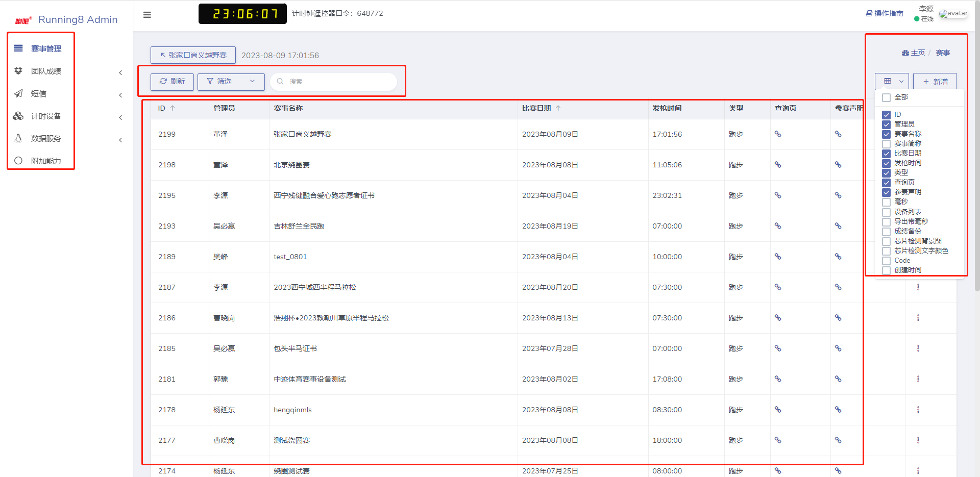Enable the 赛事简称 column checkbox

pyautogui.click(x=886, y=144)
